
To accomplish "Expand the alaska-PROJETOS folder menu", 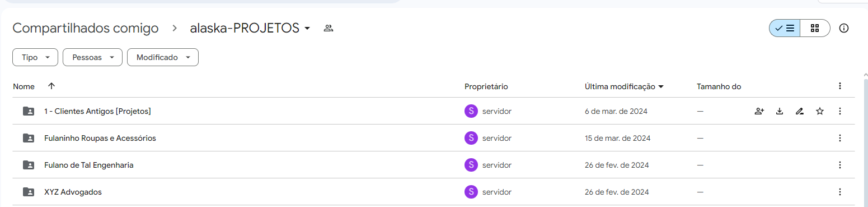I will pos(307,29).
